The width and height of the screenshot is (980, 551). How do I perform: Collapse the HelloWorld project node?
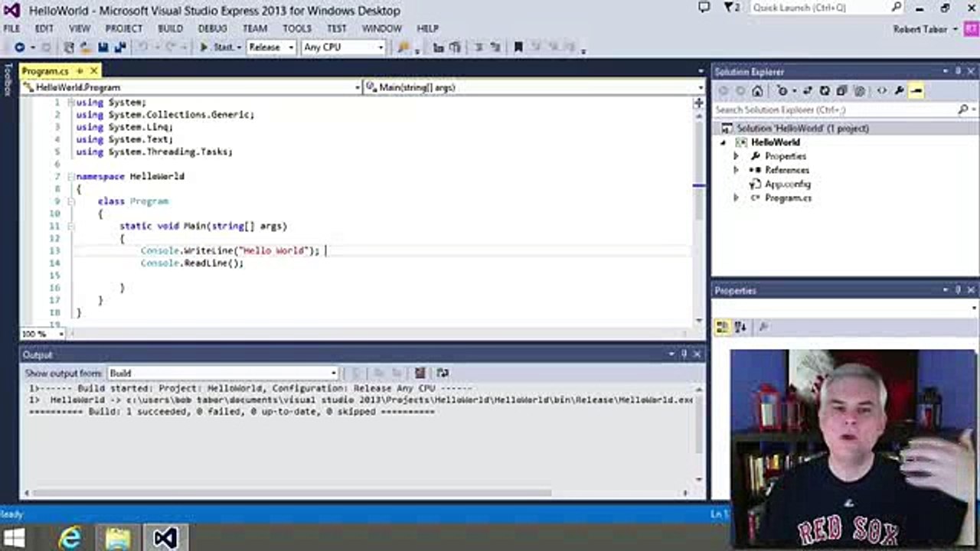(723, 142)
